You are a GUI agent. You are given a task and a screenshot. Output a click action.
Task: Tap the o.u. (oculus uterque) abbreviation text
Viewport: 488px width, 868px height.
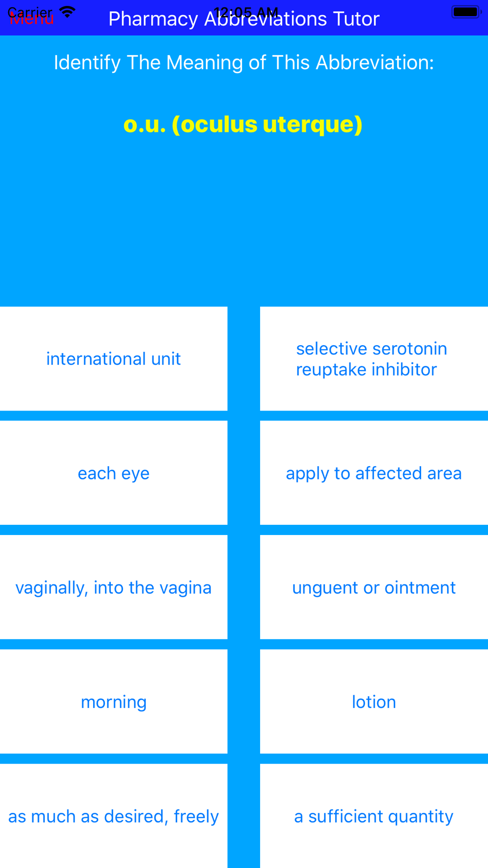pos(243,124)
